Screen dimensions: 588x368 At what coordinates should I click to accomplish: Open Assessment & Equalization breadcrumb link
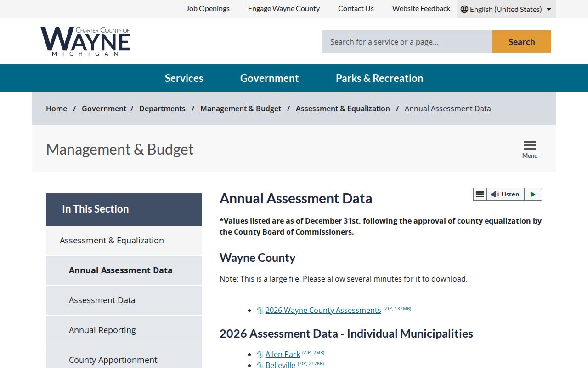click(343, 109)
